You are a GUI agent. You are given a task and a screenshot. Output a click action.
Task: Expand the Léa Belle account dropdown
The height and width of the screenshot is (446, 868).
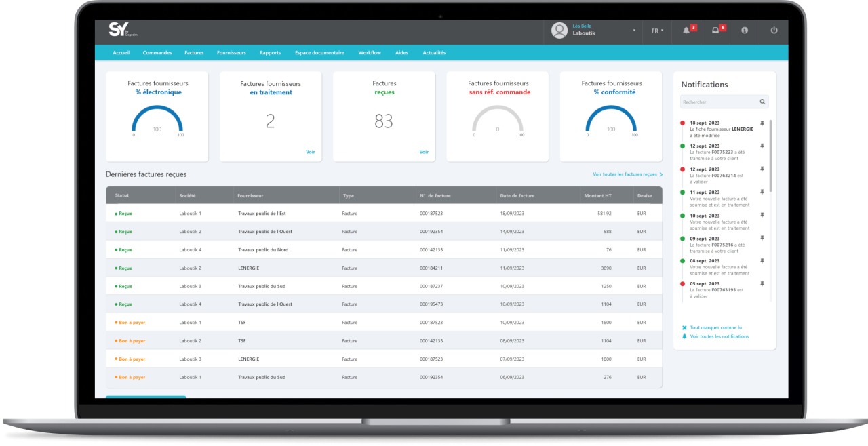pos(634,31)
